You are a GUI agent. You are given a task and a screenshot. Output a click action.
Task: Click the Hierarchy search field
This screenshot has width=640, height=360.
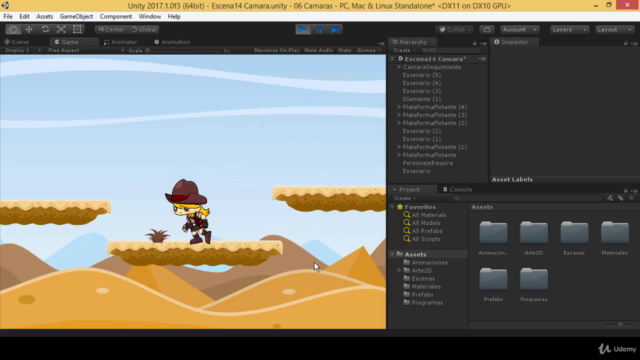(451, 50)
